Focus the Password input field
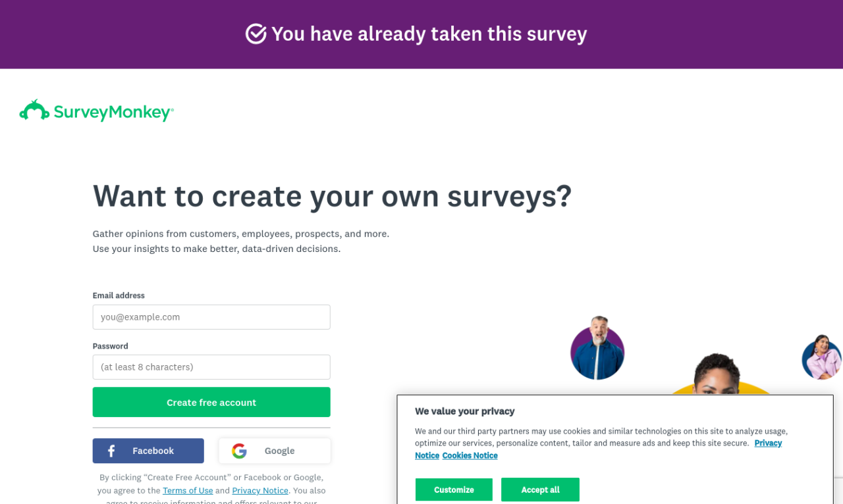Viewport: 843px width, 504px height. [211, 367]
